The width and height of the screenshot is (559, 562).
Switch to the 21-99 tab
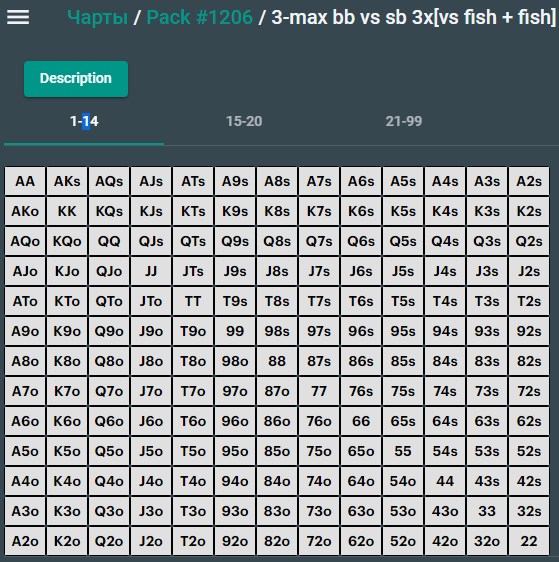click(404, 122)
